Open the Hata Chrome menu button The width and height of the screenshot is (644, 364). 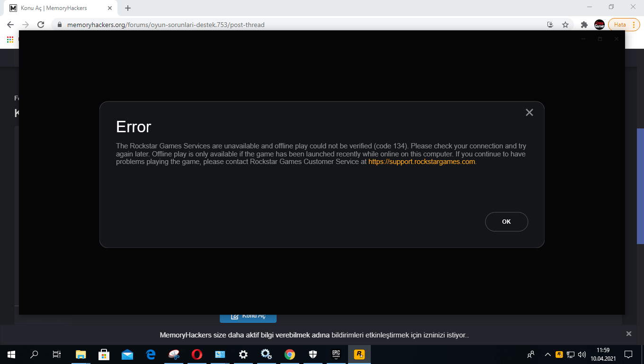pos(624,25)
